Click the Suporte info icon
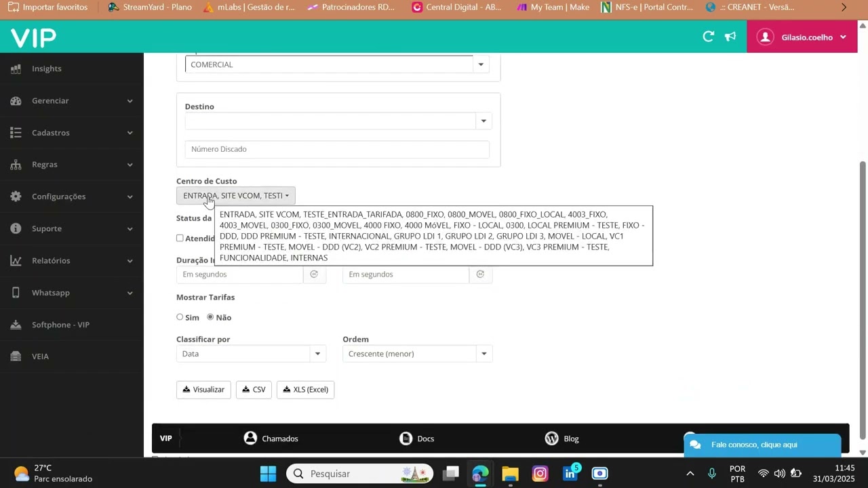This screenshot has width=868, height=488. click(16, 228)
